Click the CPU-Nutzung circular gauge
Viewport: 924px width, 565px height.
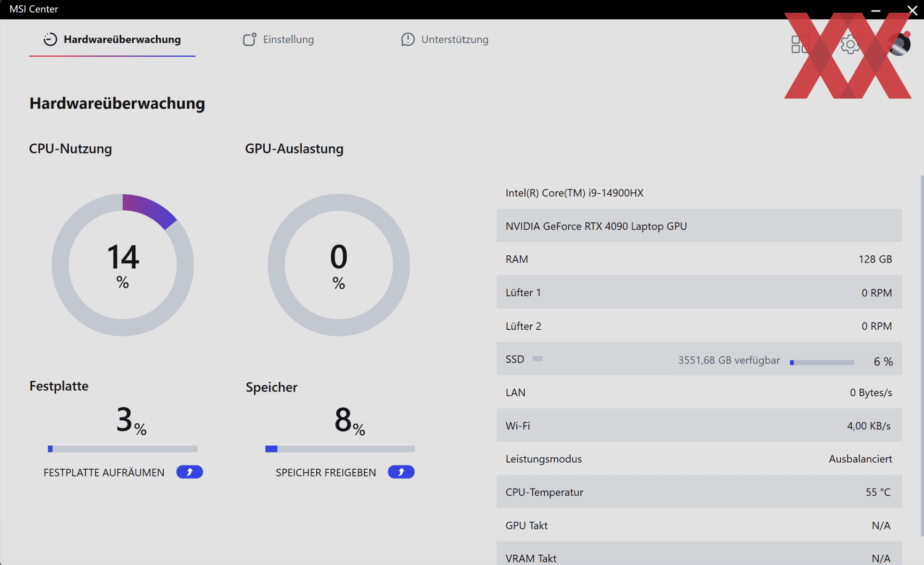pos(123,265)
